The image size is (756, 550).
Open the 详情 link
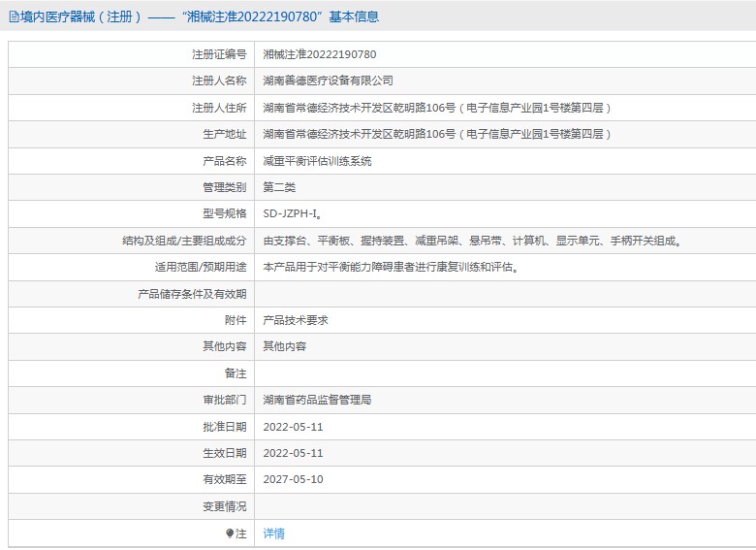pyautogui.click(x=273, y=534)
